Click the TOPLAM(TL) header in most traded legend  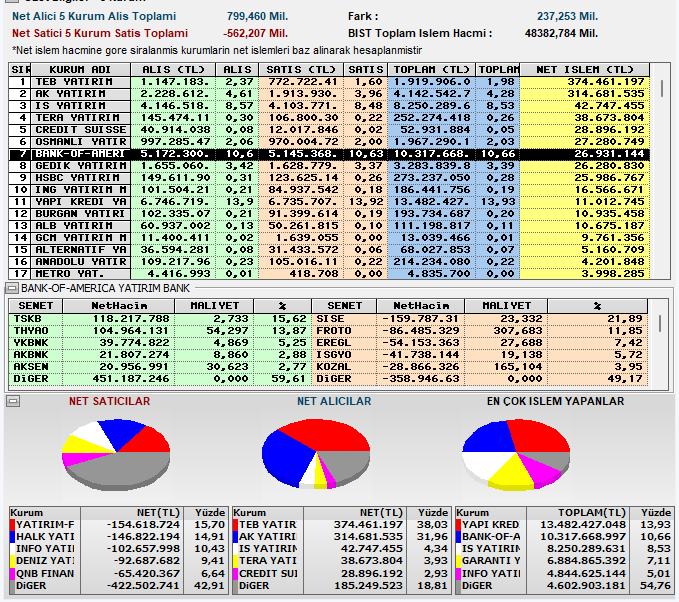[578, 513]
